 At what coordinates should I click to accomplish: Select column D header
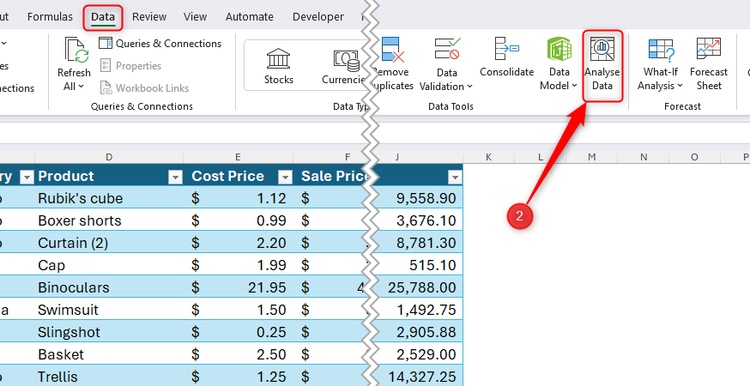(x=109, y=157)
